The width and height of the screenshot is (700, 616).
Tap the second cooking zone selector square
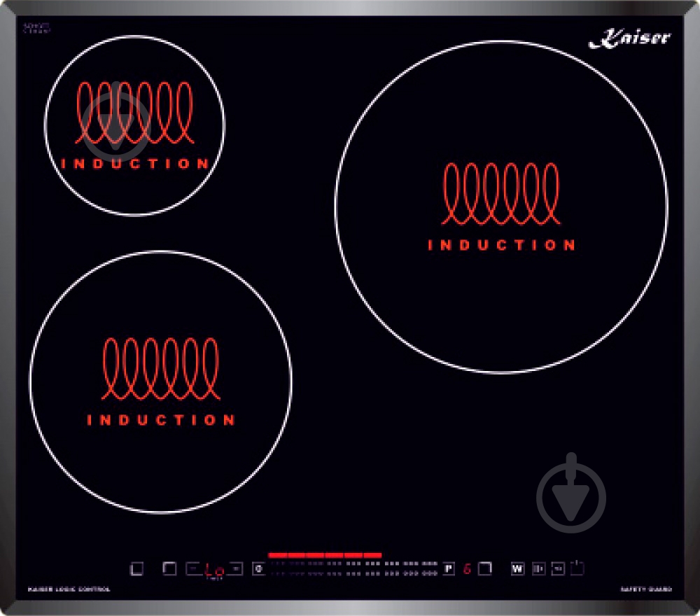[169, 568]
